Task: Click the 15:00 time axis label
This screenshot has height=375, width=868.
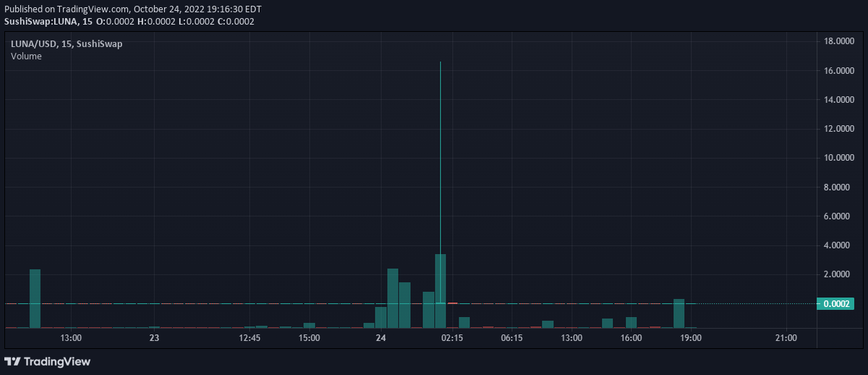Action: click(309, 338)
